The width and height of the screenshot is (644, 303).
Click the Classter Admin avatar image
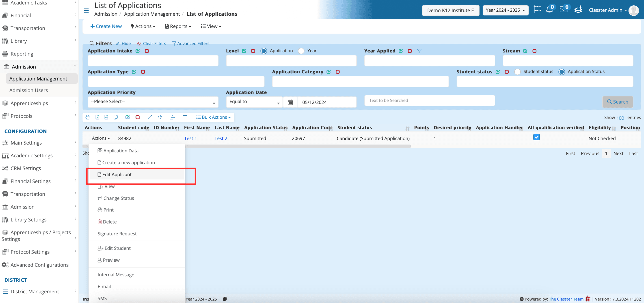634,10
